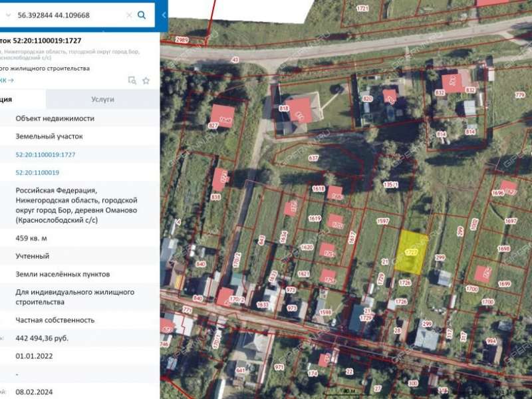Click the find-on-map icon beside star
Viewport: 532px width, 399px height.
(132, 80)
